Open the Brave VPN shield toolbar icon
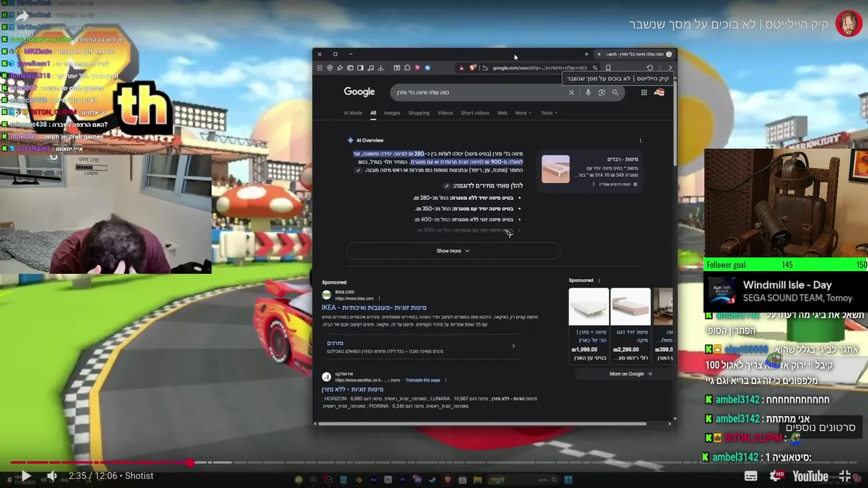The height and width of the screenshot is (488, 868). [330, 68]
